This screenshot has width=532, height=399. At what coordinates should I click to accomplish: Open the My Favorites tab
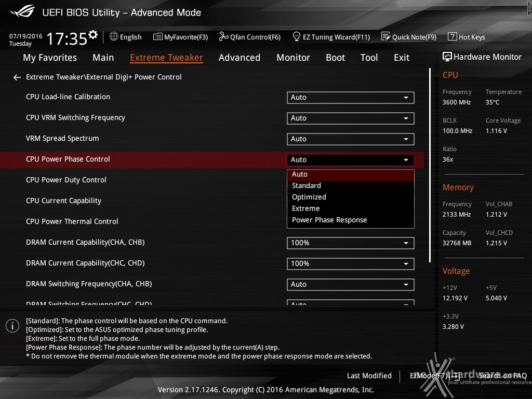click(x=50, y=58)
